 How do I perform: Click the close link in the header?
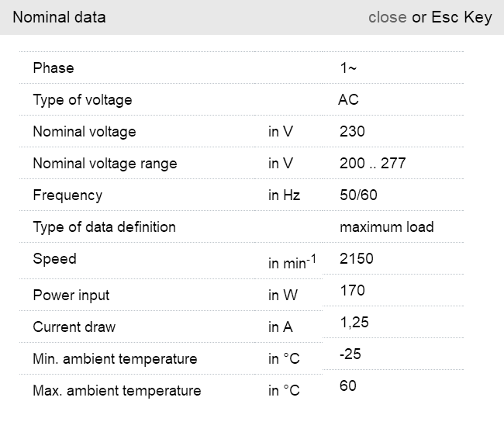click(387, 17)
